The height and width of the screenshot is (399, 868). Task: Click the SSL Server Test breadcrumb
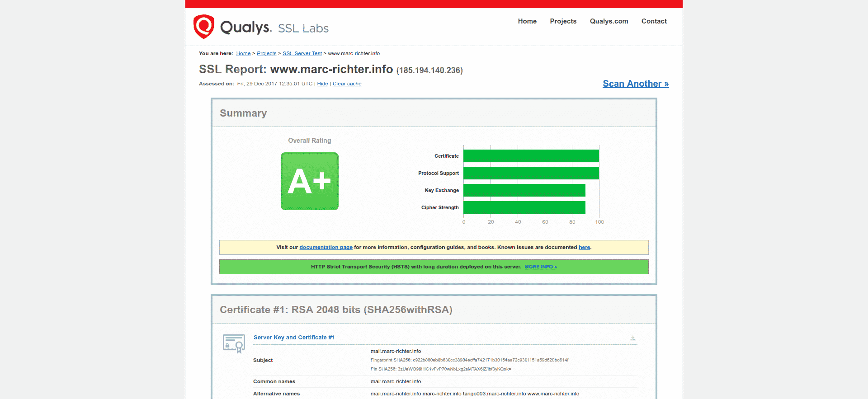pos(302,53)
